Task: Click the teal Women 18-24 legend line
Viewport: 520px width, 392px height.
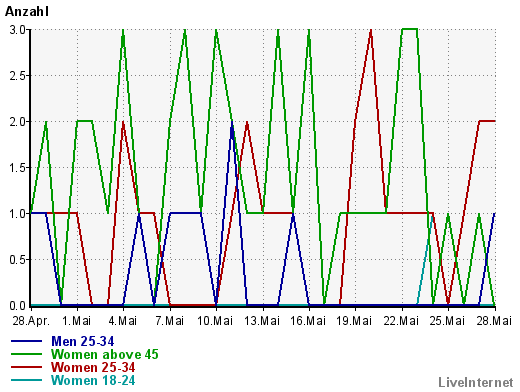Action: tap(26, 380)
